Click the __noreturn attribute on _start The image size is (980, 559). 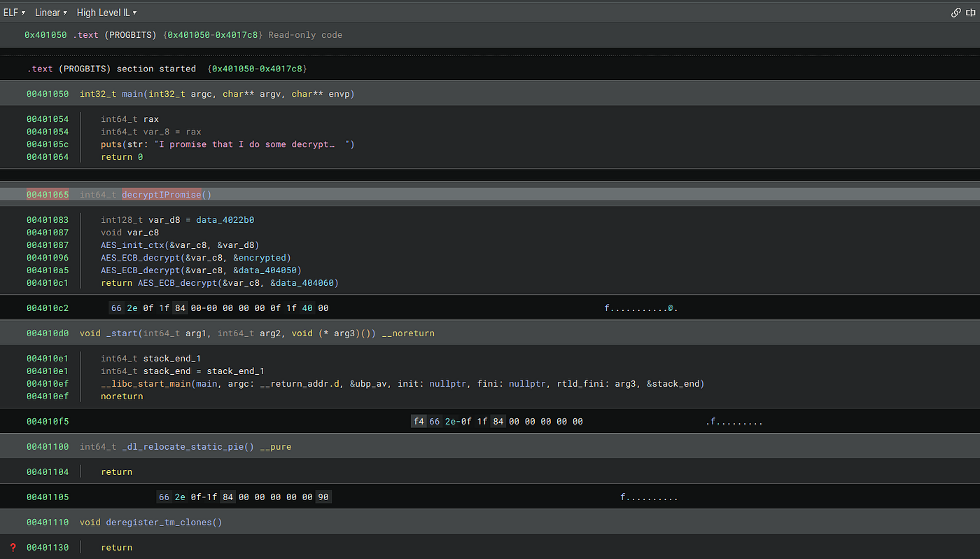click(408, 333)
